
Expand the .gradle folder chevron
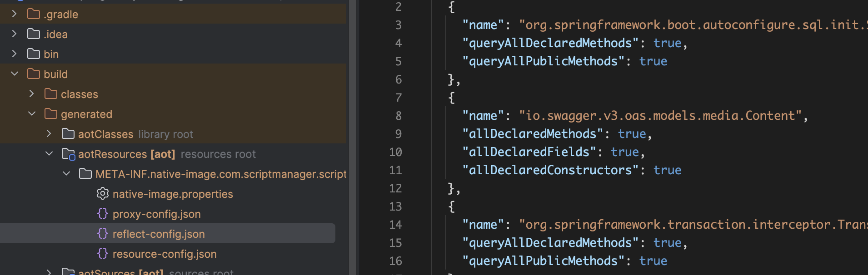[14, 14]
